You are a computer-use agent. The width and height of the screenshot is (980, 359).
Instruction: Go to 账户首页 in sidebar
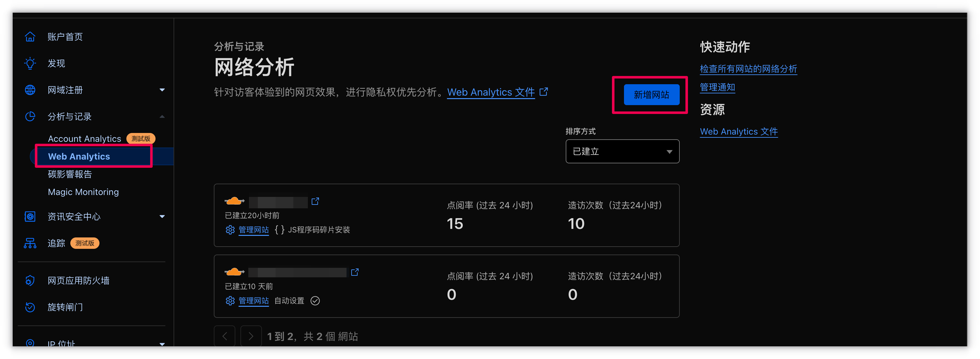(65, 37)
